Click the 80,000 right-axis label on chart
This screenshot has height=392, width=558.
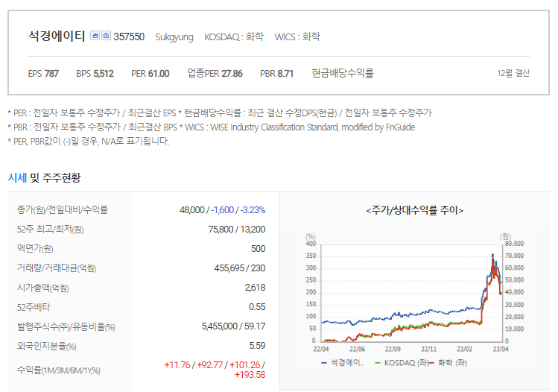point(514,244)
